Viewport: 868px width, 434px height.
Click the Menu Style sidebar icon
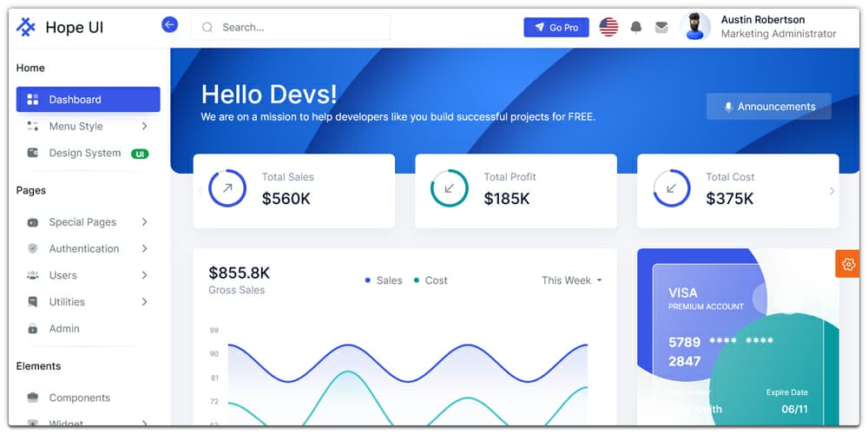click(x=33, y=126)
